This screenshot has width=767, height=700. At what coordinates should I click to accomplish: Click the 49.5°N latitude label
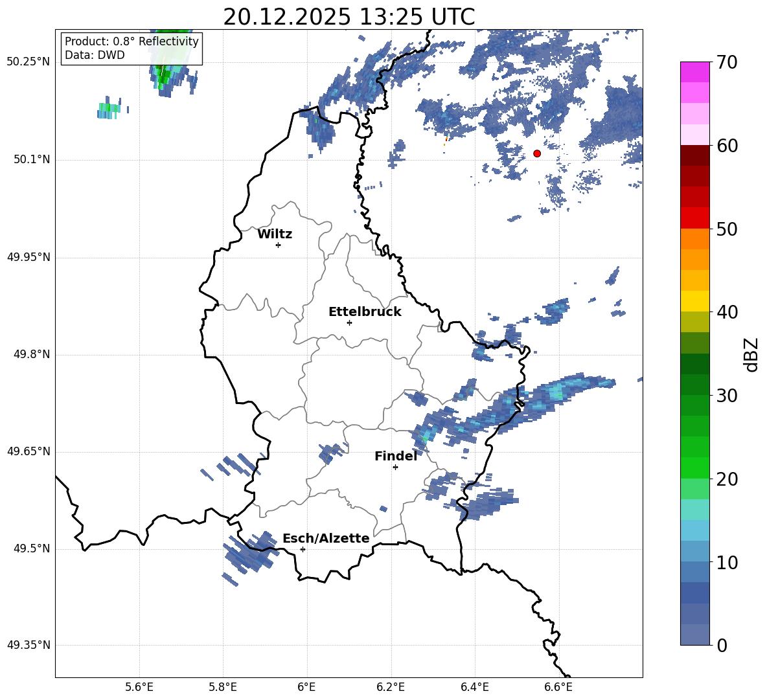[32, 549]
